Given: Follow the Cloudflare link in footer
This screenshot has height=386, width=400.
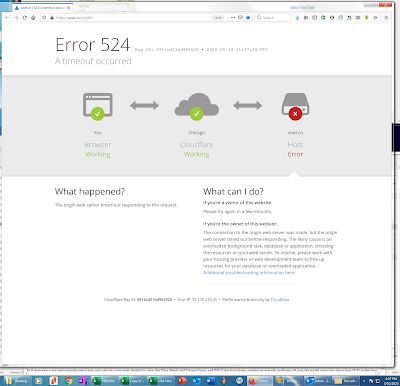Looking at the screenshot, I should click(280, 300).
